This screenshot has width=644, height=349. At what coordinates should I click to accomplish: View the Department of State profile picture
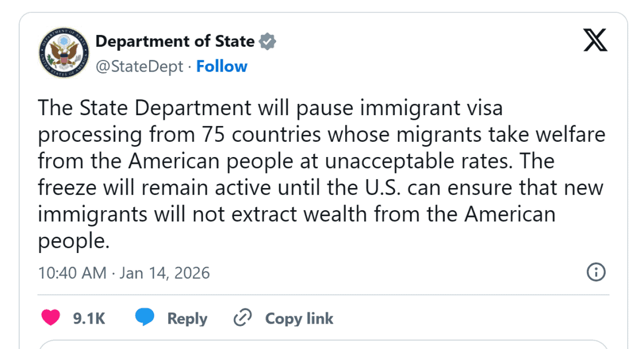click(63, 53)
